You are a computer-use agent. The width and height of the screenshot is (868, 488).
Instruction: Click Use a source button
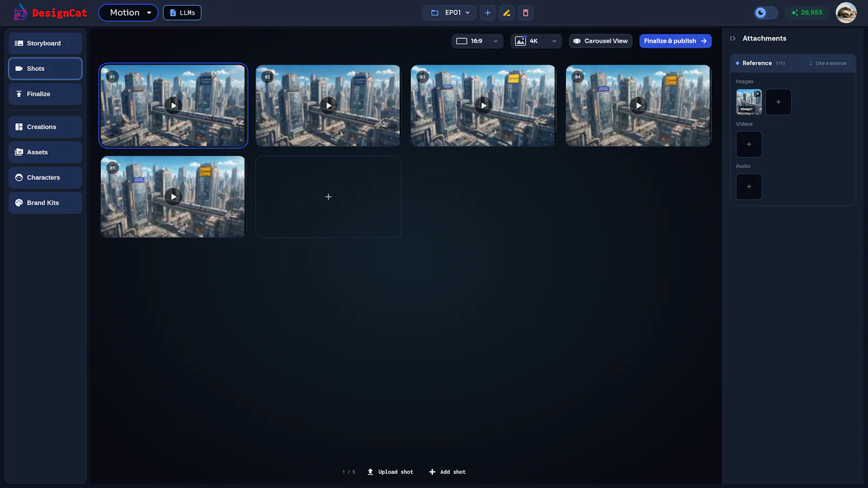[827, 63]
